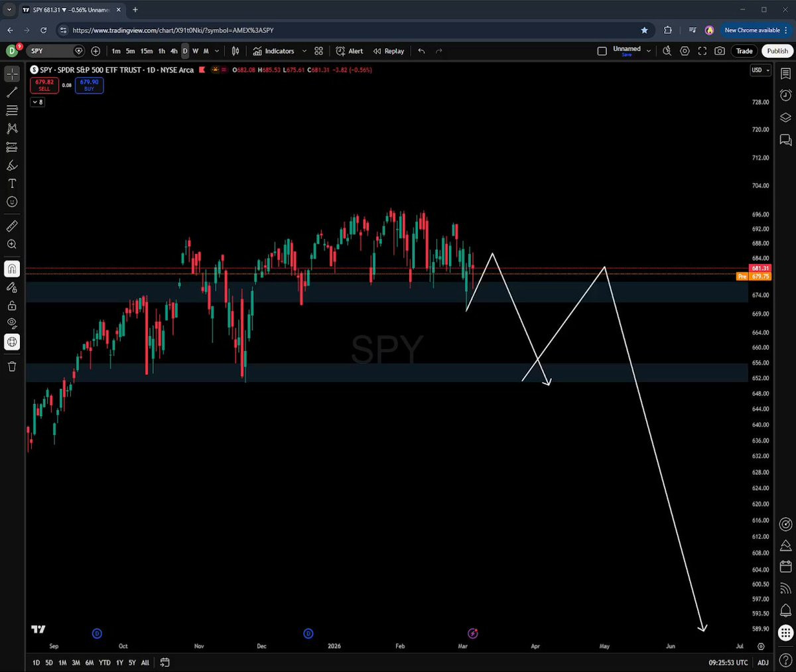Change the chart bar style icon
This screenshot has height=672, width=796.
[235, 51]
